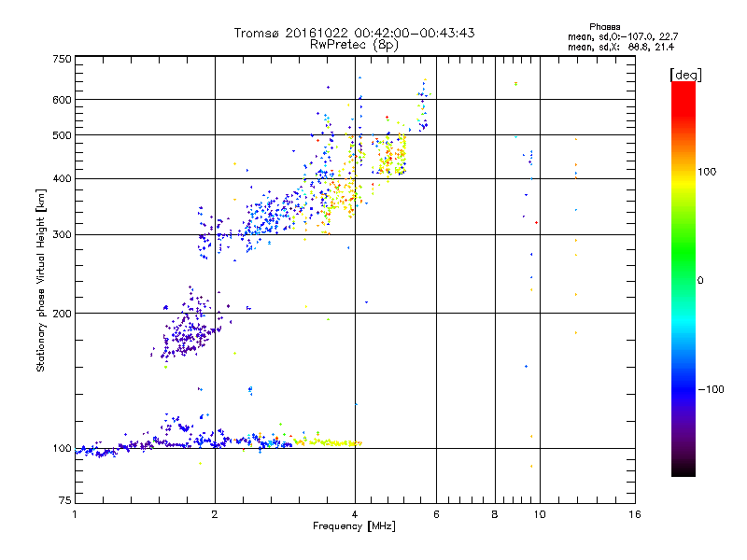Click the '8' x-axis tick label
This screenshot has width=747, height=560.
pyautogui.click(x=495, y=514)
